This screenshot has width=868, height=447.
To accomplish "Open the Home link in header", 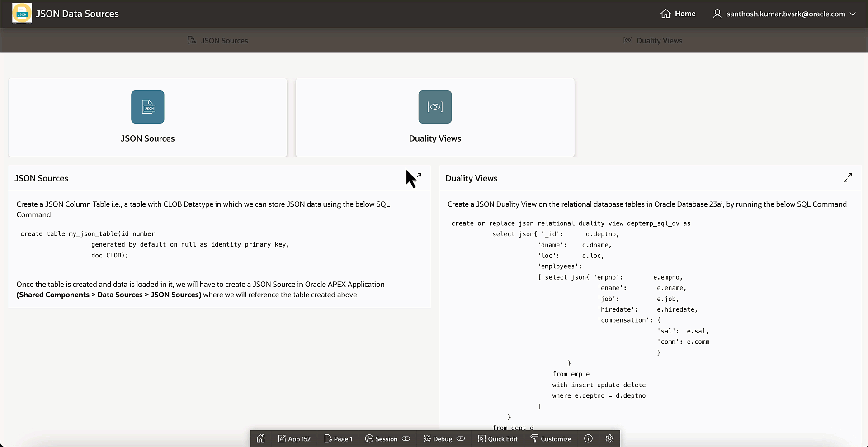I will 678,14.
